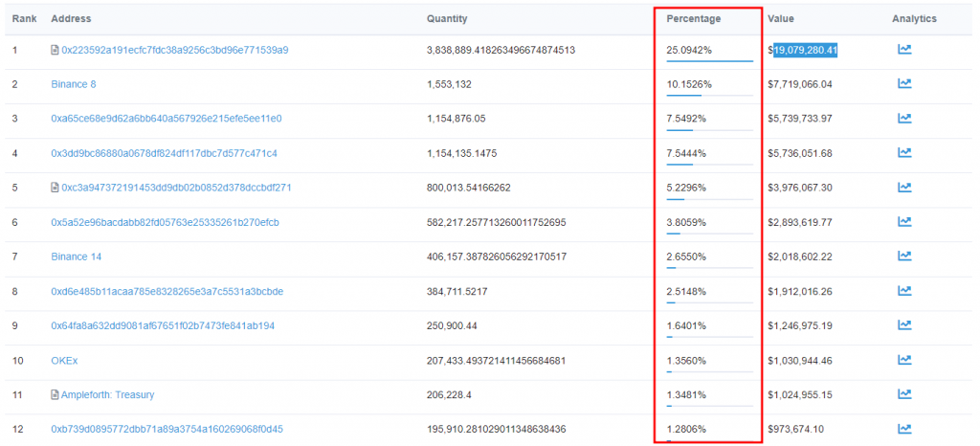Image resolution: width=980 pixels, height=446 pixels.
Task: Open address 0x223592a191ecfc7fdc38a9256c3bd96e771539a9
Action: click(175, 50)
